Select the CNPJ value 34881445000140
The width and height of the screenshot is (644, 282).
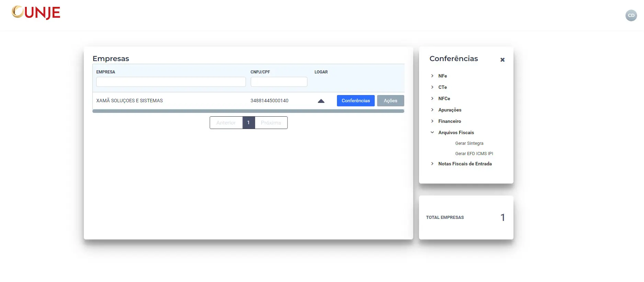tap(269, 101)
